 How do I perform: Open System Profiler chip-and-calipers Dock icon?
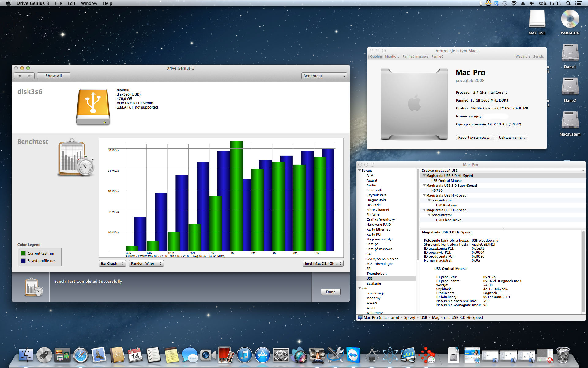372,355
